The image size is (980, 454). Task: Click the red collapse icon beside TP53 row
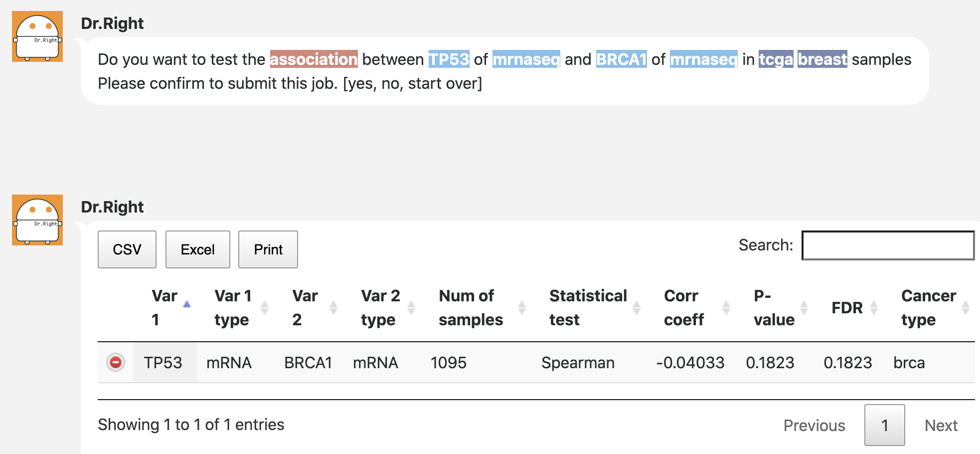(x=115, y=362)
